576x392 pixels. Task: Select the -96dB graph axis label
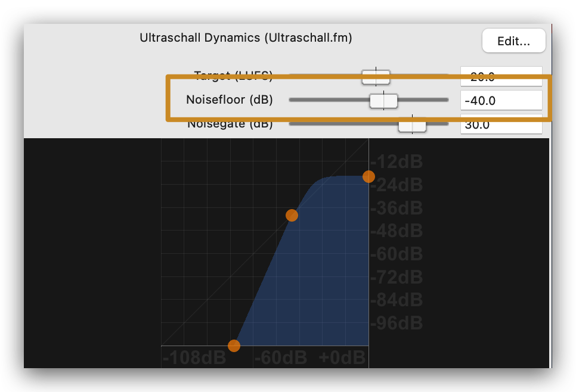[397, 323]
